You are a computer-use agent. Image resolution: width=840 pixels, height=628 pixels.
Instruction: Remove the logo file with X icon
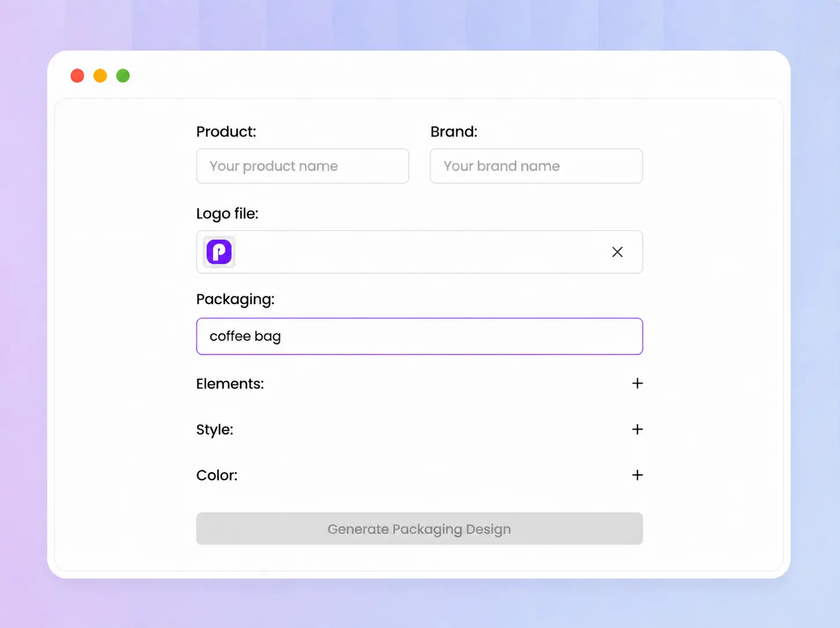[x=617, y=252]
